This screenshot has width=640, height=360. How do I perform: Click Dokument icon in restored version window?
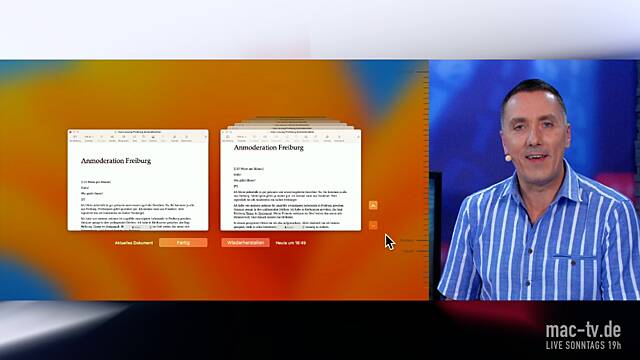339,138
